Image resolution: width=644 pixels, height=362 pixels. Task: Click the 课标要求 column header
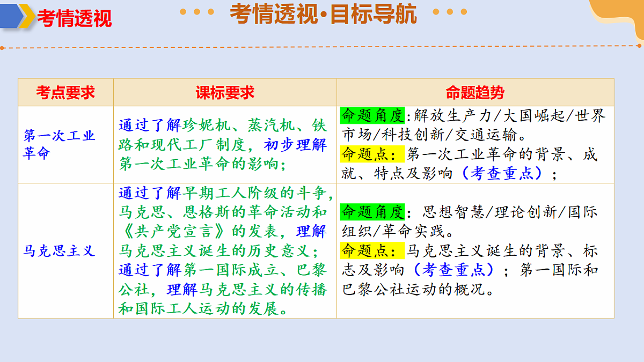(x=225, y=92)
